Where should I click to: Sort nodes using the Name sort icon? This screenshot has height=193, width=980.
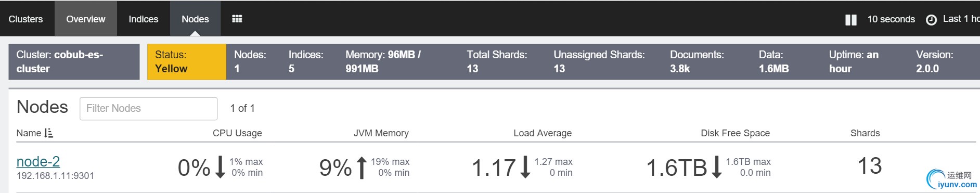coord(48,133)
